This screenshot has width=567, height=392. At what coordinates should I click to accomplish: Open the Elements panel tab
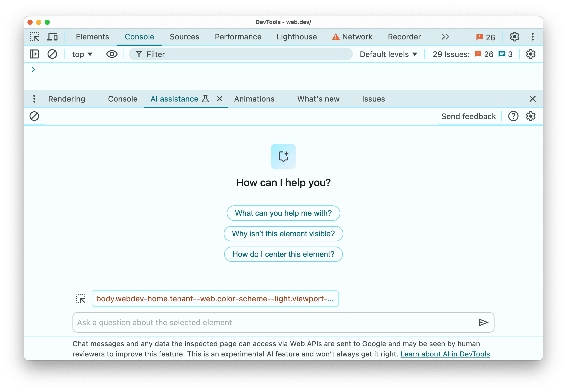92,37
